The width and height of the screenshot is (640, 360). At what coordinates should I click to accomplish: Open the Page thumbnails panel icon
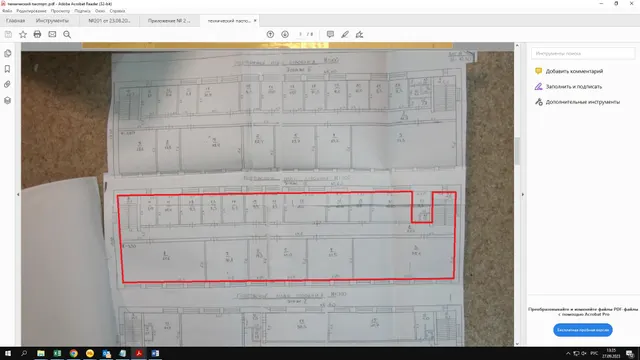point(7,53)
